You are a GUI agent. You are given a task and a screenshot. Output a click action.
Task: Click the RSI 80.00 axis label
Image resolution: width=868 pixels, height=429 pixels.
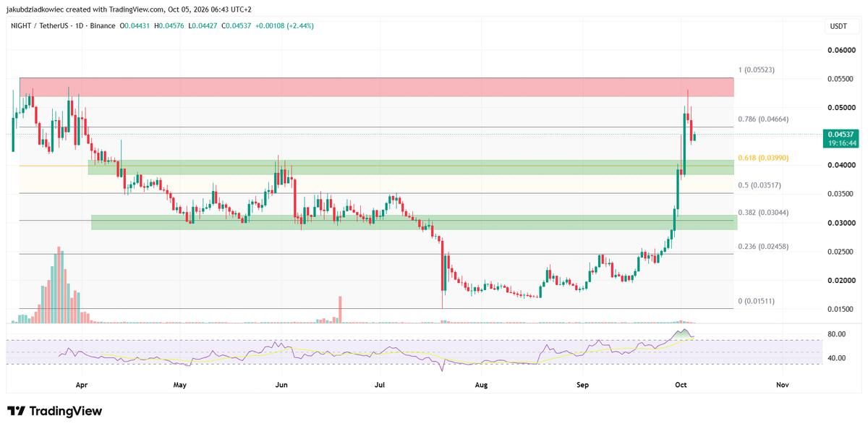[838, 334]
